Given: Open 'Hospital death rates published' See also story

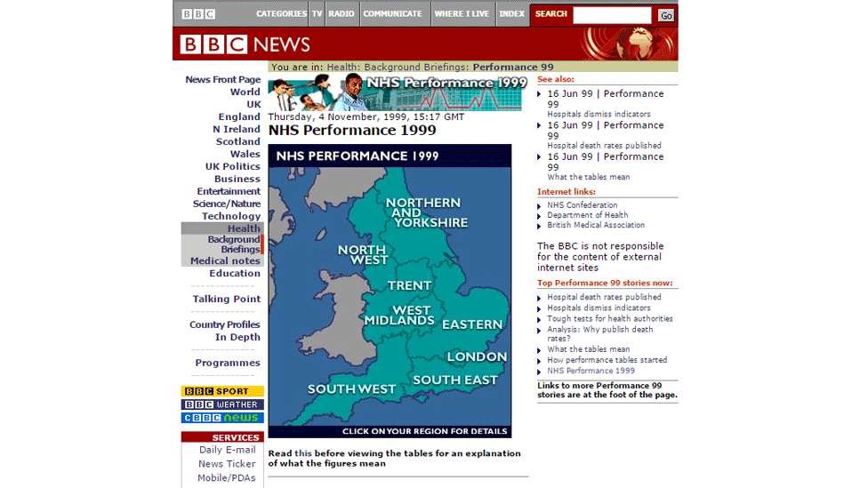Looking at the screenshot, I should point(604,146).
